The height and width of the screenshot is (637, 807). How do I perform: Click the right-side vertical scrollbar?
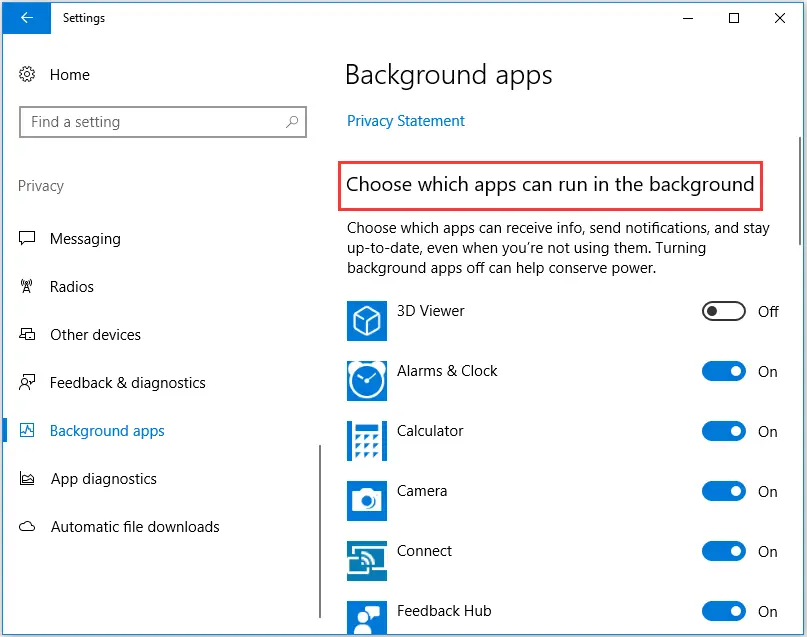(800, 185)
